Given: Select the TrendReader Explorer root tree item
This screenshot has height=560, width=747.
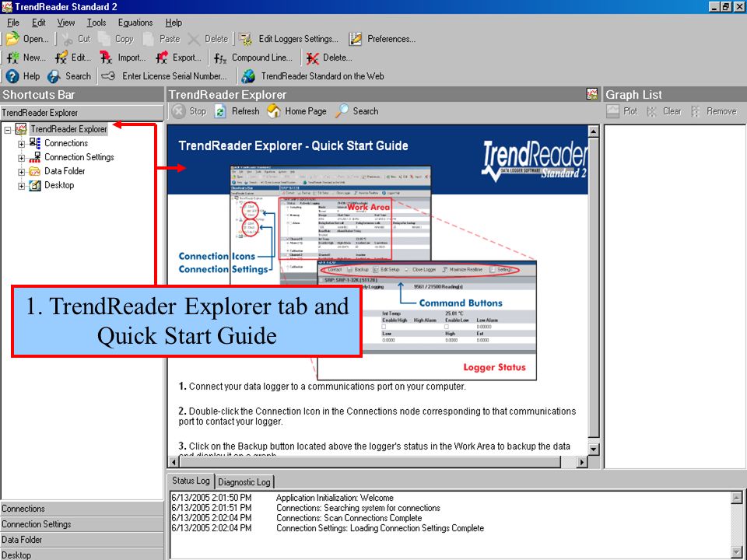Looking at the screenshot, I should (68, 129).
